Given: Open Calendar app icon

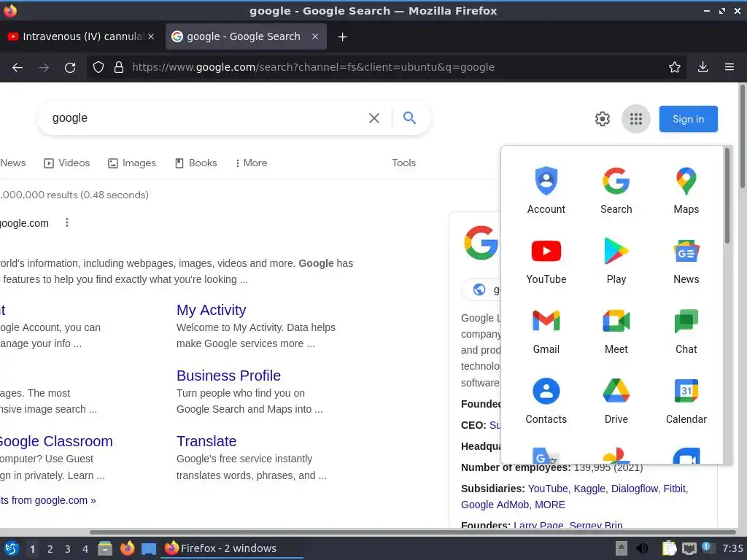Looking at the screenshot, I should pos(686,400).
